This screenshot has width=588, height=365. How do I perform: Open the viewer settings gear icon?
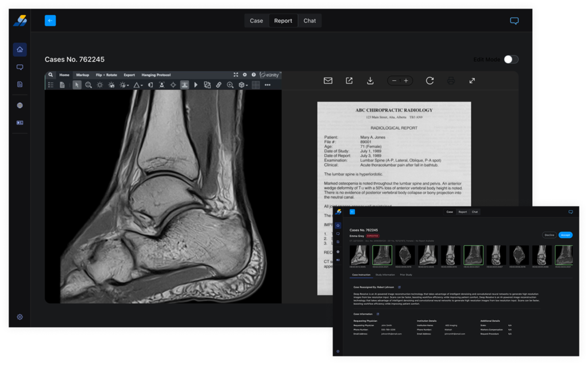(x=245, y=75)
